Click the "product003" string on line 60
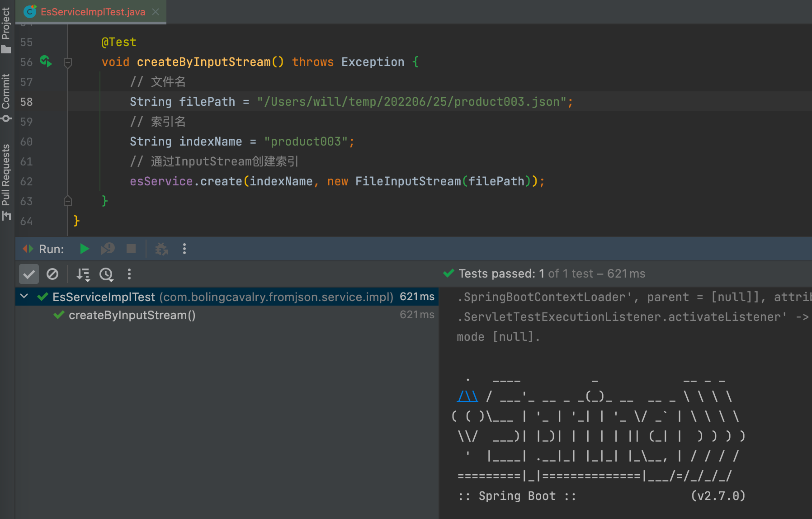The width and height of the screenshot is (812, 519). pyautogui.click(x=306, y=142)
